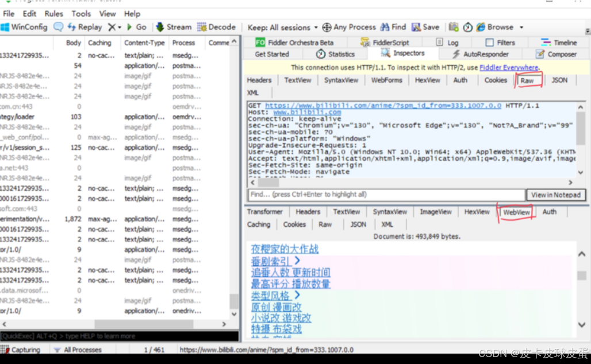Viewport: 591px width, 364px height.
Task: Expand the Browse dropdown arrow
Action: coord(521,28)
